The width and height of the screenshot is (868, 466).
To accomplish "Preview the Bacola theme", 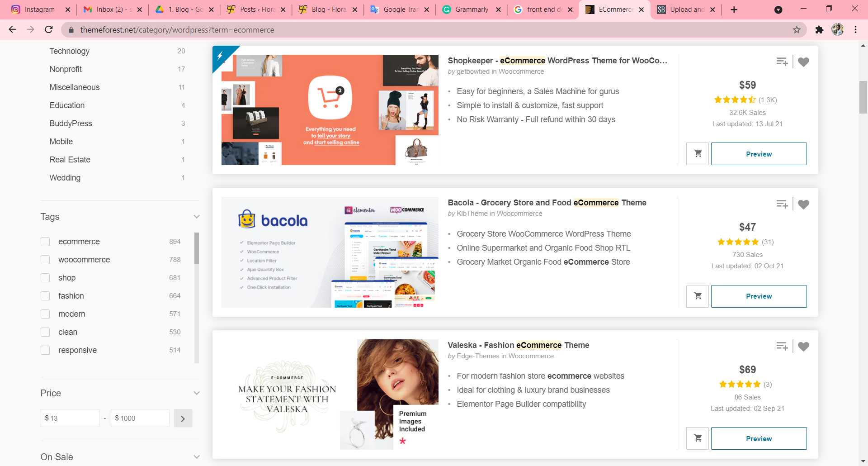I will pos(759,296).
